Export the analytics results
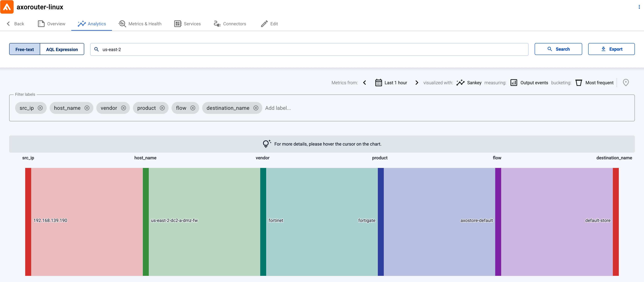 612,49
